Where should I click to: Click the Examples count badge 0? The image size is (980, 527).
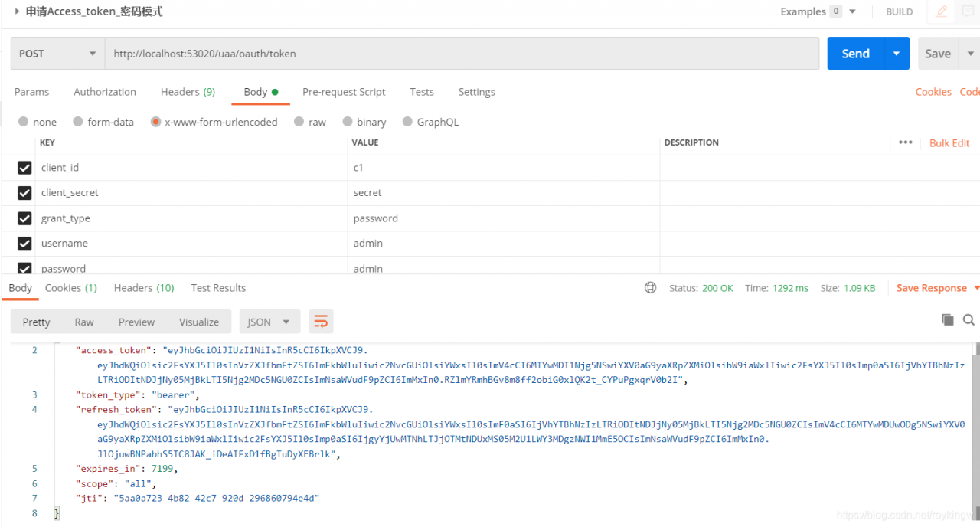click(x=836, y=11)
